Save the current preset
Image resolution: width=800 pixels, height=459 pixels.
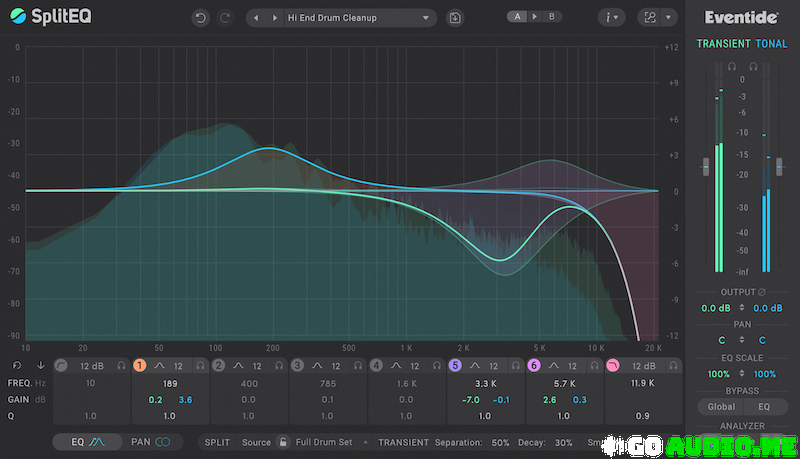455,18
